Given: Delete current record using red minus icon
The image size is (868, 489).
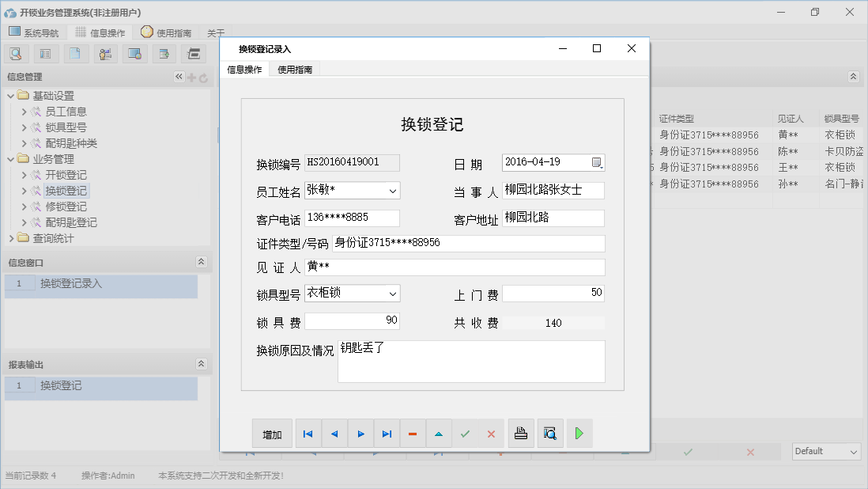Looking at the screenshot, I should (412, 433).
